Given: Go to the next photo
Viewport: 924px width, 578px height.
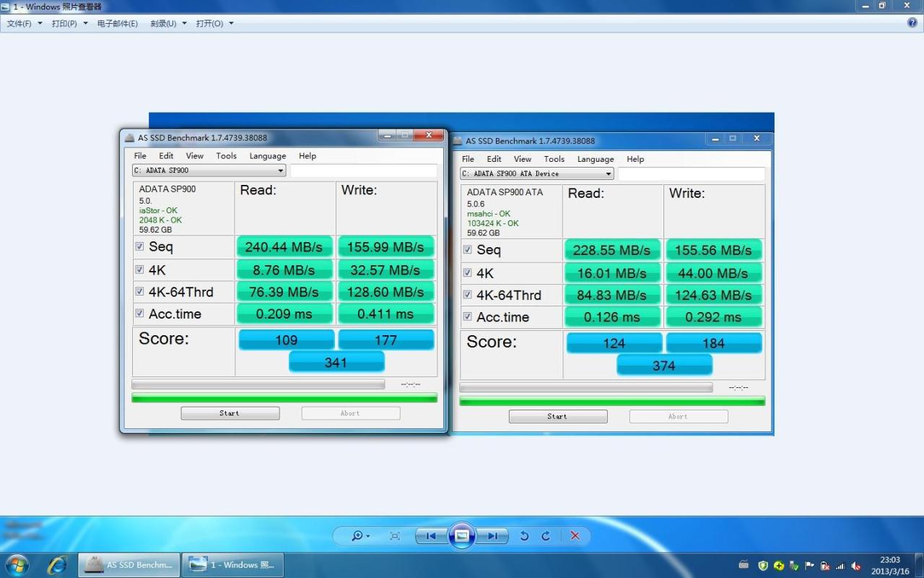Looking at the screenshot, I should (492, 536).
